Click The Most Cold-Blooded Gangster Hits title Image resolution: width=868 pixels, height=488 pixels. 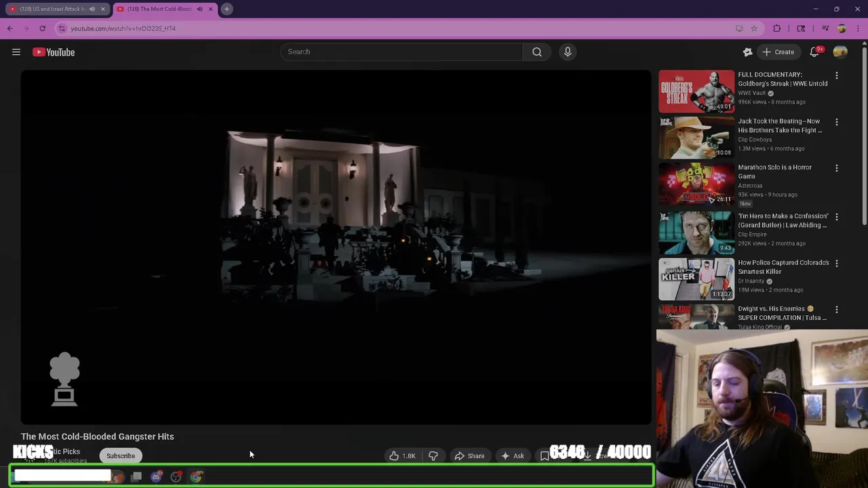98,436
